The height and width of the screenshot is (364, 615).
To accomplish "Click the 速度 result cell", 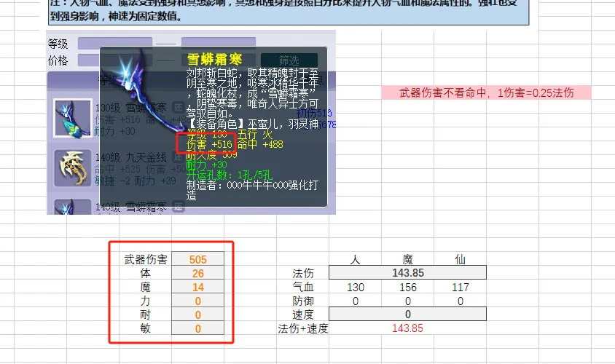I will point(407,314).
